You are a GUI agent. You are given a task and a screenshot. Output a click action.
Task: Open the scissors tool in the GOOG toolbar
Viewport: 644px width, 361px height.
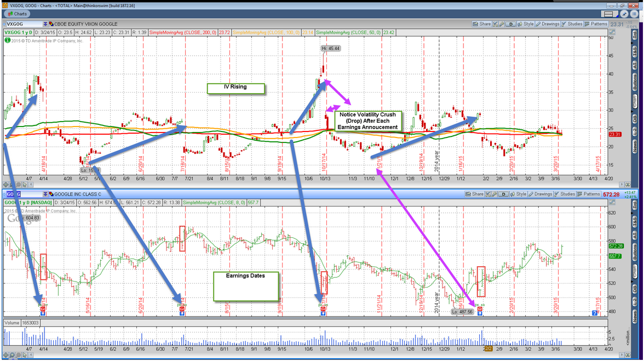tap(488, 194)
